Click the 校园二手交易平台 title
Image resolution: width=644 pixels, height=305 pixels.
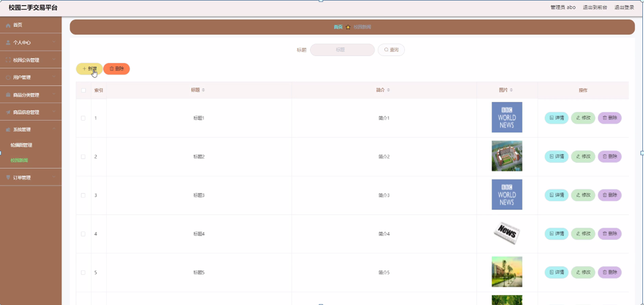pos(33,7)
